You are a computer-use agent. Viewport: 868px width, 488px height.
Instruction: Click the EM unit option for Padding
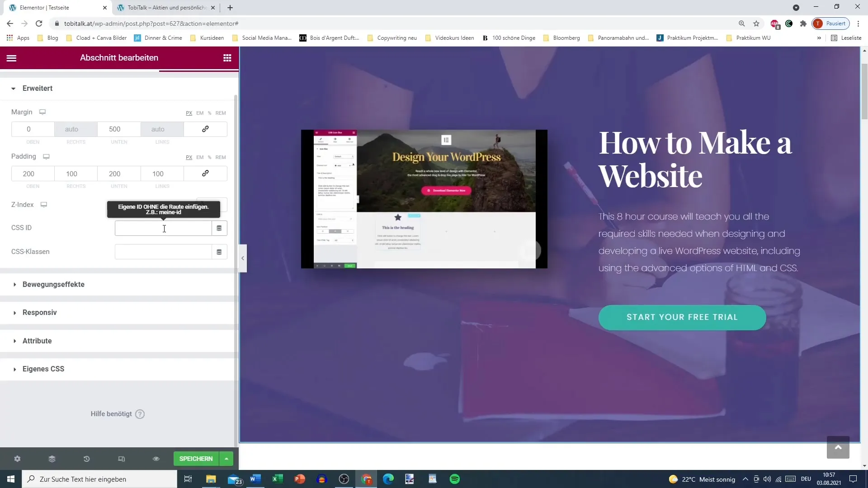click(x=200, y=157)
